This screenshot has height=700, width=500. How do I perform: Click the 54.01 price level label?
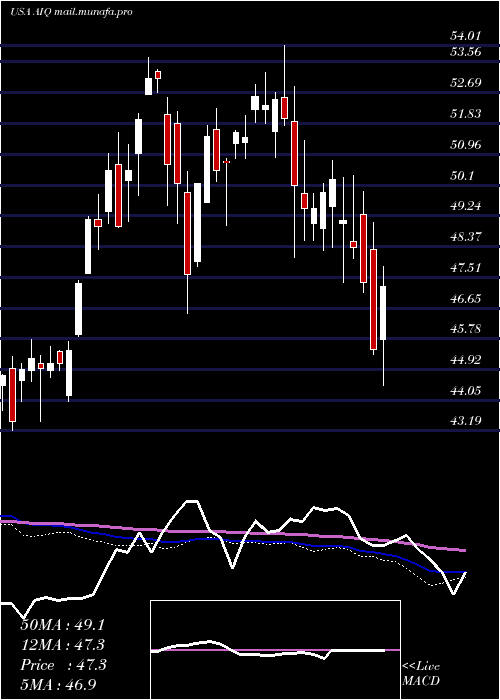466,36
